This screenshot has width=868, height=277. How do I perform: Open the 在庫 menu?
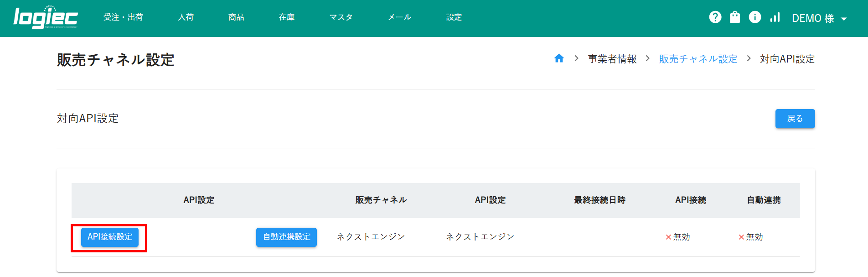pyautogui.click(x=286, y=17)
